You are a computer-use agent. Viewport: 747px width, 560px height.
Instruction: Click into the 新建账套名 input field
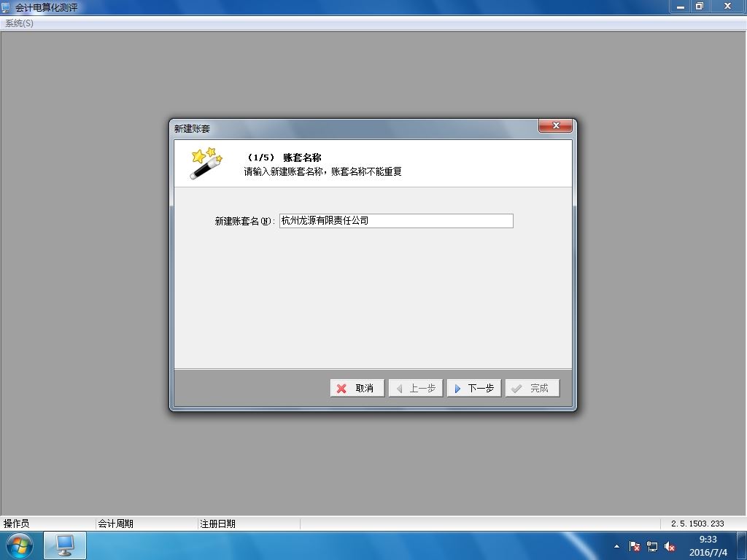pyautogui.click(x=396, y=220)
